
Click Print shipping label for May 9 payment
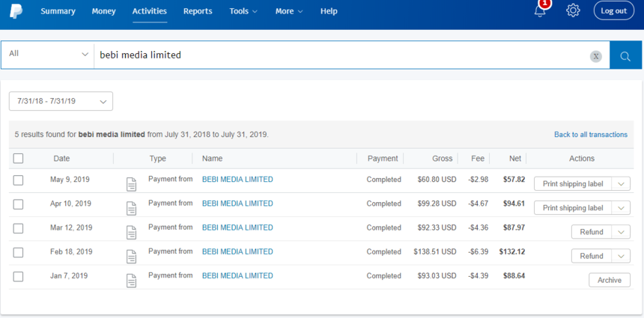coord(573,184)
